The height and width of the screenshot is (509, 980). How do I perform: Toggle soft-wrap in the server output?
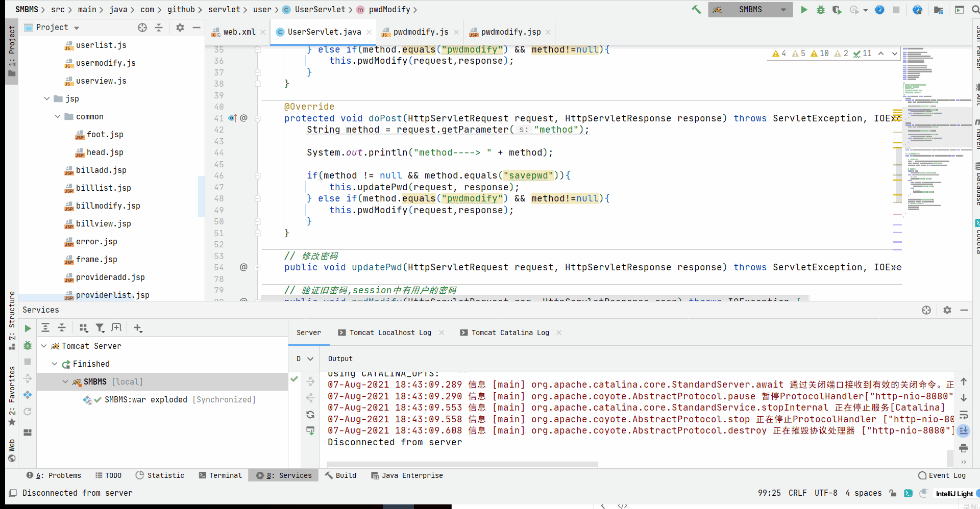pos(964,414)
